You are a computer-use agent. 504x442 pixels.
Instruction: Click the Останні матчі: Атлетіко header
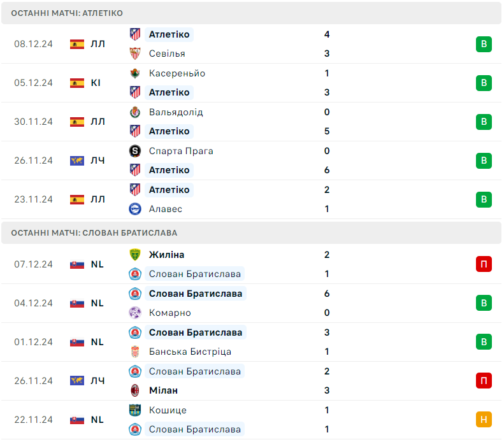(67, 13)
